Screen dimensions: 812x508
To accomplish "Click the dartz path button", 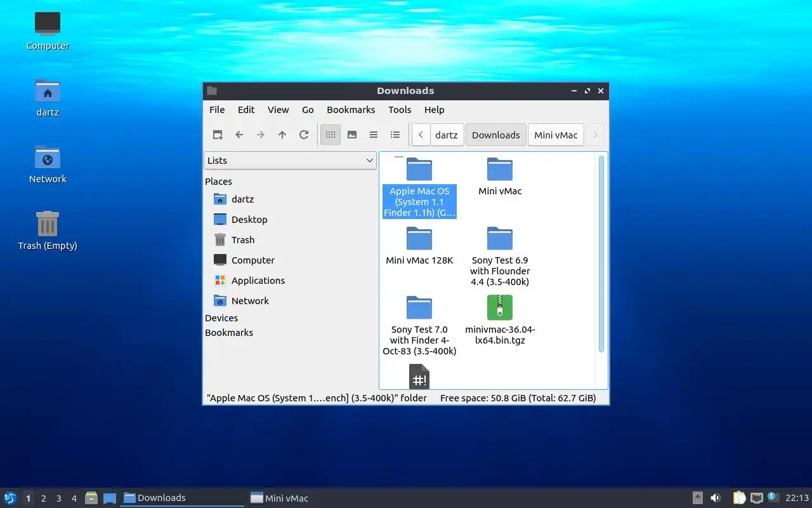I will point(447,135).
